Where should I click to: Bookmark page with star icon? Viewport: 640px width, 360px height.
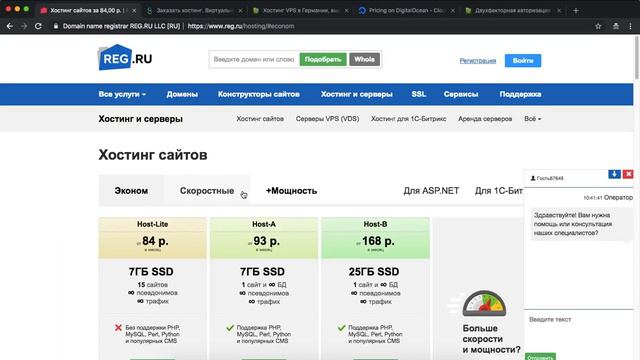[598, 26]
